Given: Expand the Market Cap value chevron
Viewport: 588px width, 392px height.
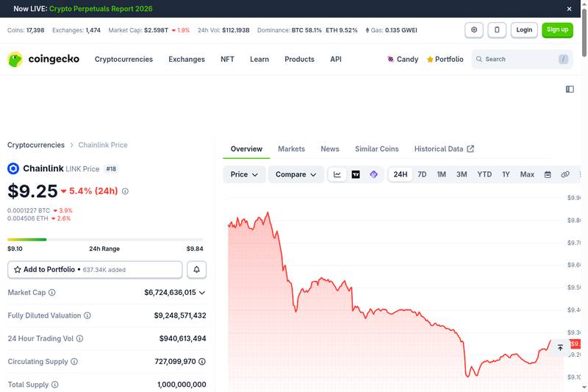Looking at the screenshot, I should point(202,293).
